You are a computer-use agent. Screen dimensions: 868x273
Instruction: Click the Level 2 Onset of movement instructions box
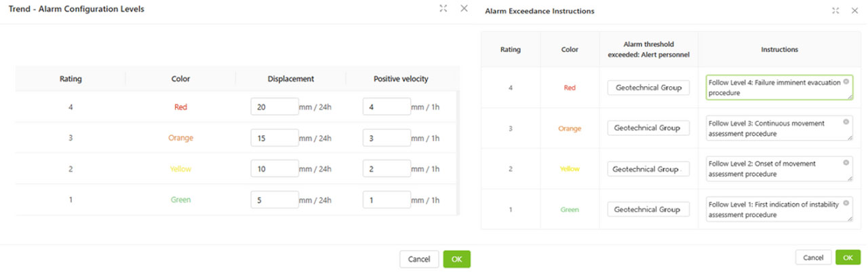pyautogui.click(x=779, y=169)
